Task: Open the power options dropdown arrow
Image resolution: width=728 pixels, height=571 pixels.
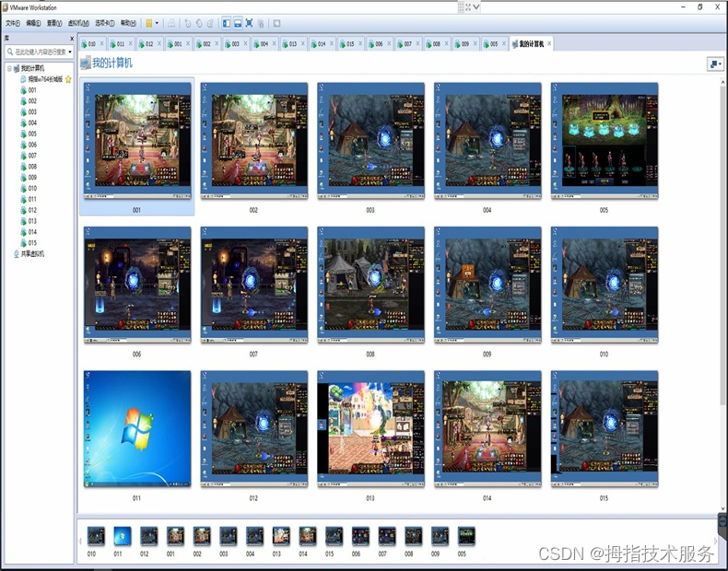Action: click(157, 23)
